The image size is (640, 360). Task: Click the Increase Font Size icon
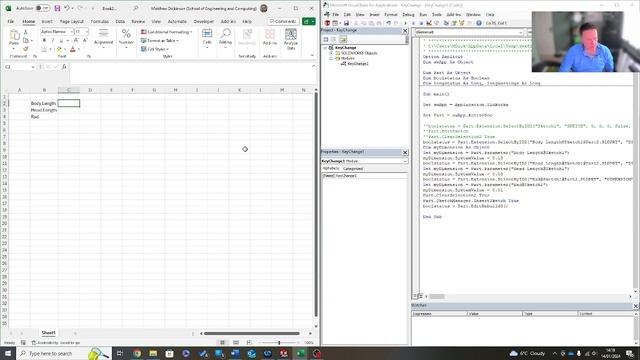tap(76, 40)
